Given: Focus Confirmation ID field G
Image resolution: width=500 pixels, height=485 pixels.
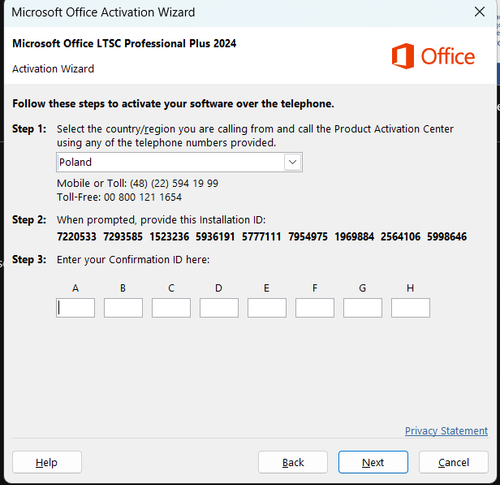Looking at the screenshot, I should [x=363, y=308].
